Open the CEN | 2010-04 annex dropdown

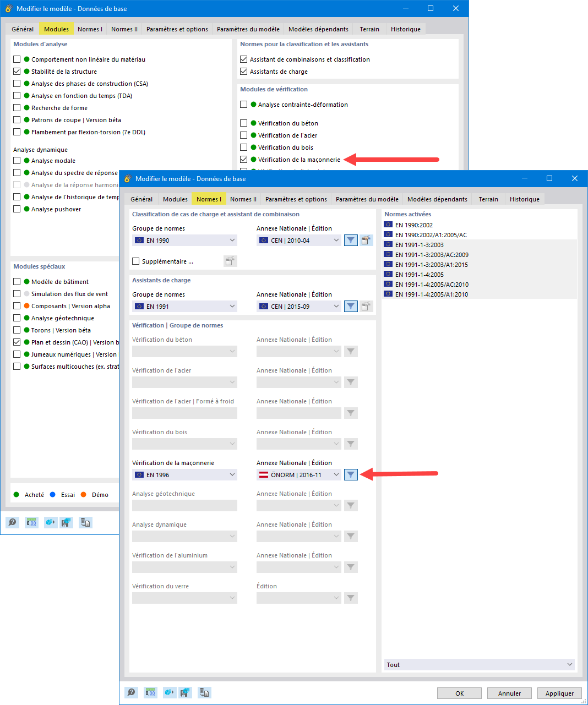pos(299,241)
